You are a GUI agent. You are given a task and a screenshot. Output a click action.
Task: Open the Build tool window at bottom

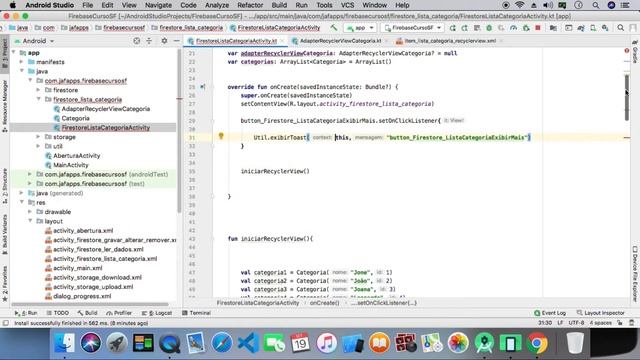[87, 313]
